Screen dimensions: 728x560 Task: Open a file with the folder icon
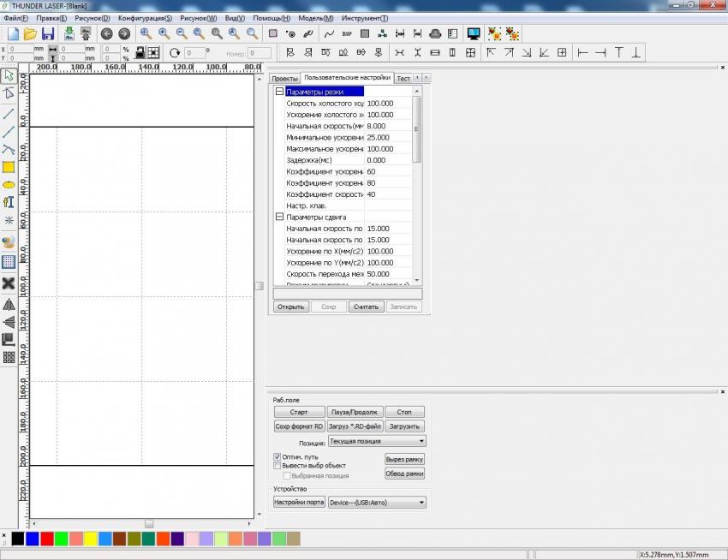tap(30, 34)
